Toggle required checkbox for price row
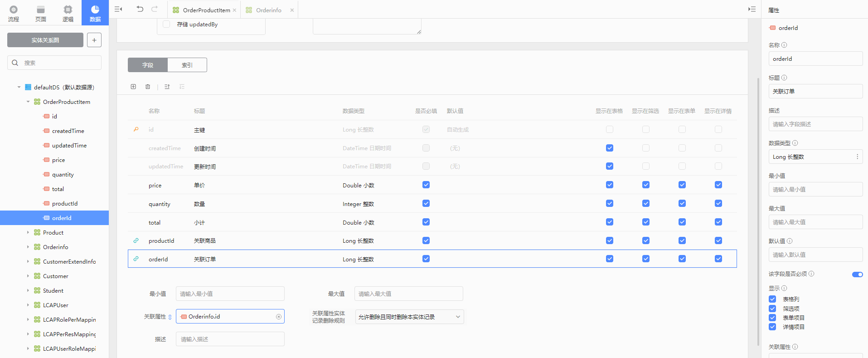This screenshot has width=868, height=358. coord(426,185)
